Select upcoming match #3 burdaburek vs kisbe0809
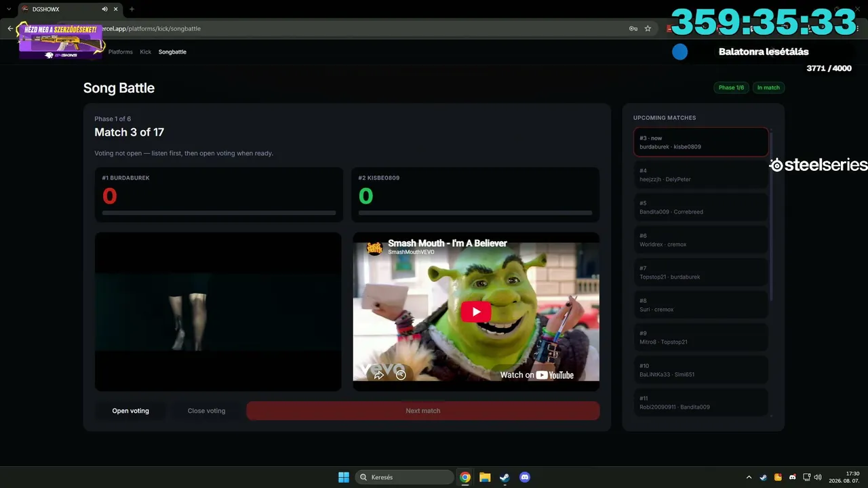868x488 pixels. point(701,142)
